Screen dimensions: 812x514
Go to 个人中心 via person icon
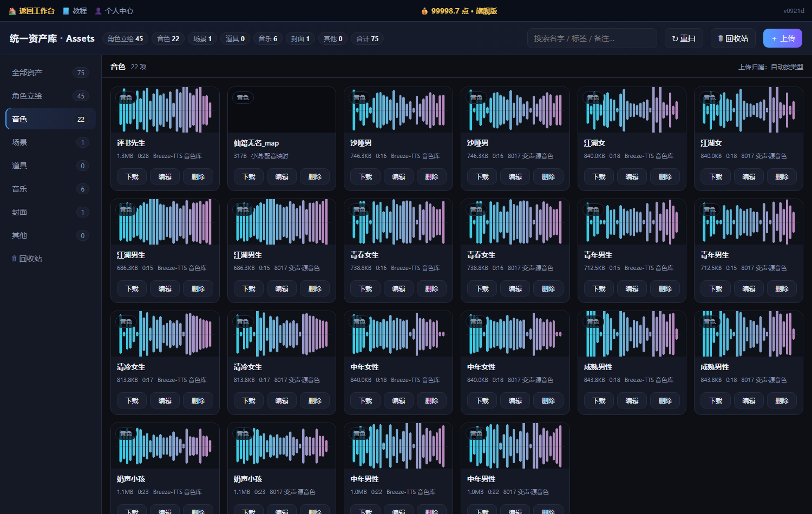pos(114,11)
